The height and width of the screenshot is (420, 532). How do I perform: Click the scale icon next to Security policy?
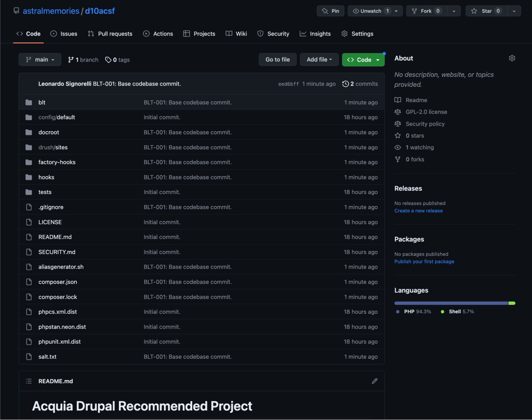(397, 124)
